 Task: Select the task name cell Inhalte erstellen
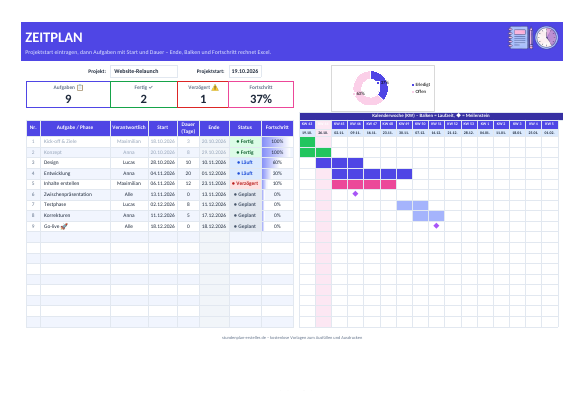(x=75, y=184)
